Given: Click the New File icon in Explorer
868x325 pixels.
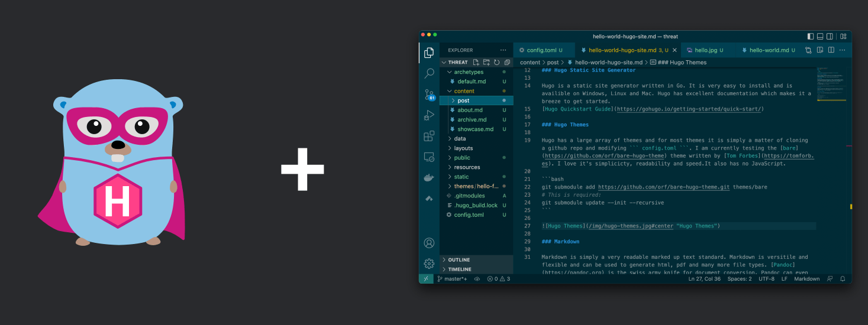Looking at the screenshot, I should [477, 62].
